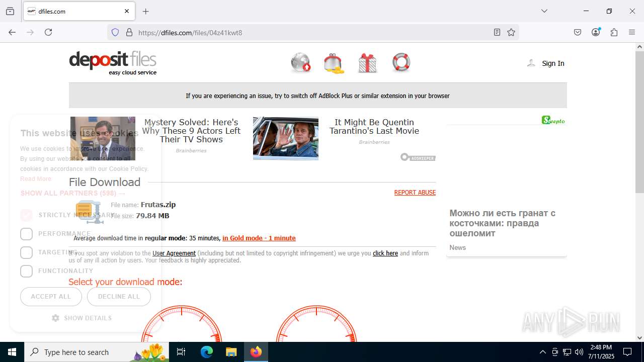Click the globe upload icon in header

[x=301, y=63]
